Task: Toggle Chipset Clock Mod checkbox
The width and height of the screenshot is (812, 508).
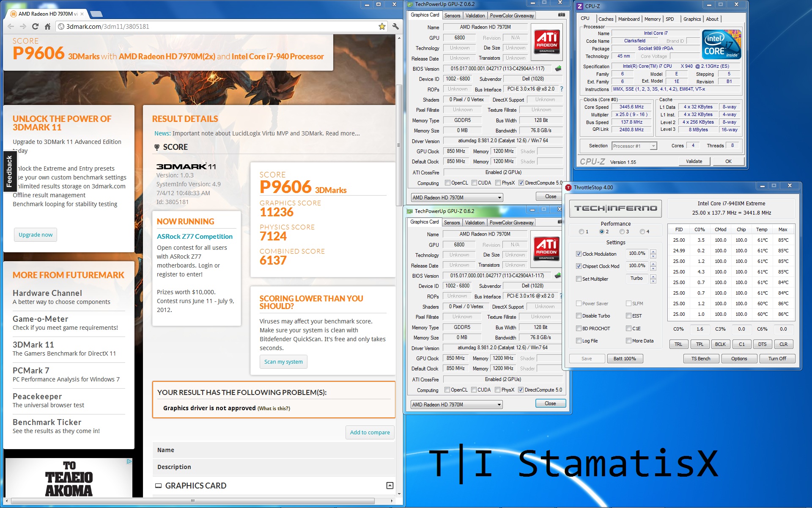Action: (x=579, y=266)
